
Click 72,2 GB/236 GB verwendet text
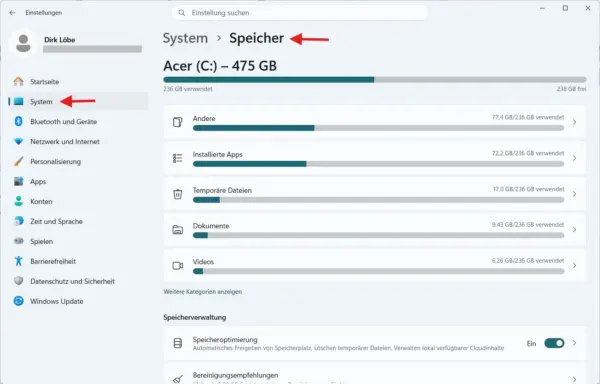528,153
